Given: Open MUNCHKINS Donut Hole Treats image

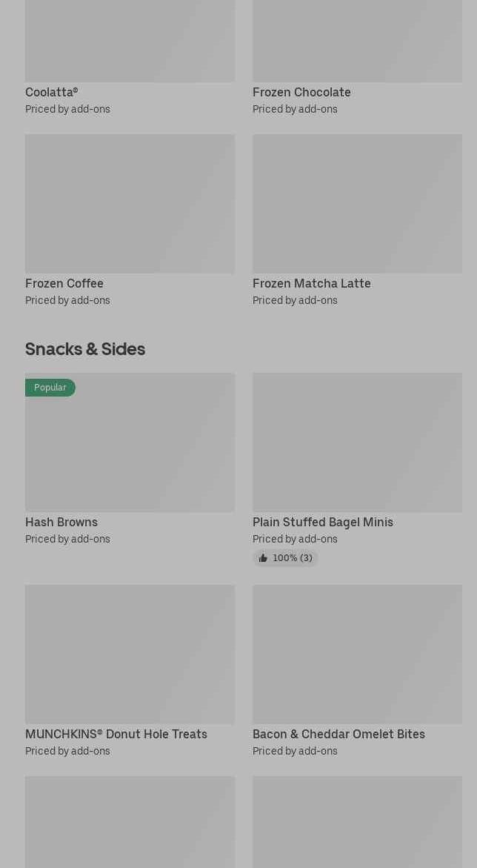Looking at the screenshot, I should click(130, 654).
